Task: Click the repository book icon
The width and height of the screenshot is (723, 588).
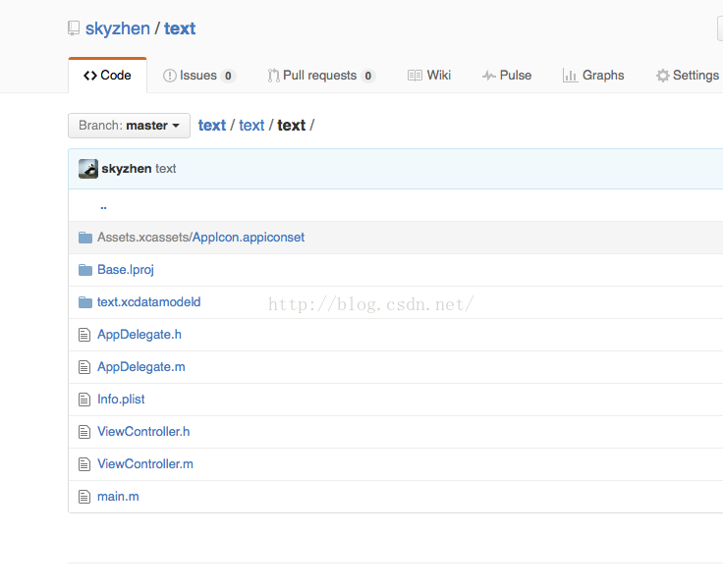Action: tap(74, 28)
